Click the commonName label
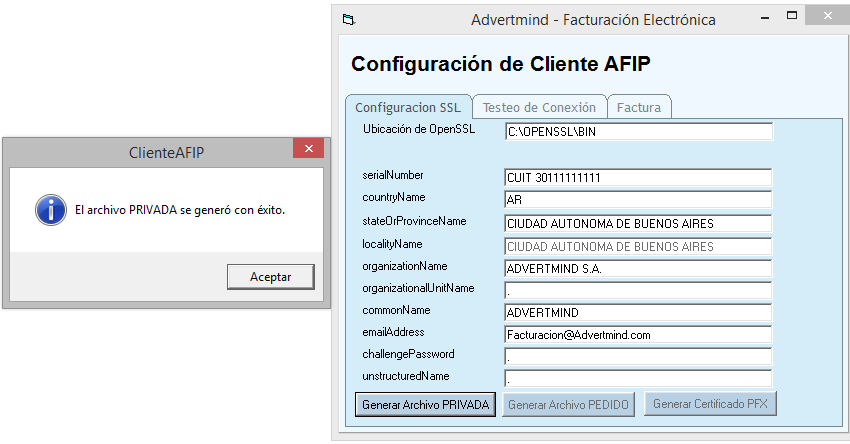Screen dimensions: 850x444 pos(397,310)
